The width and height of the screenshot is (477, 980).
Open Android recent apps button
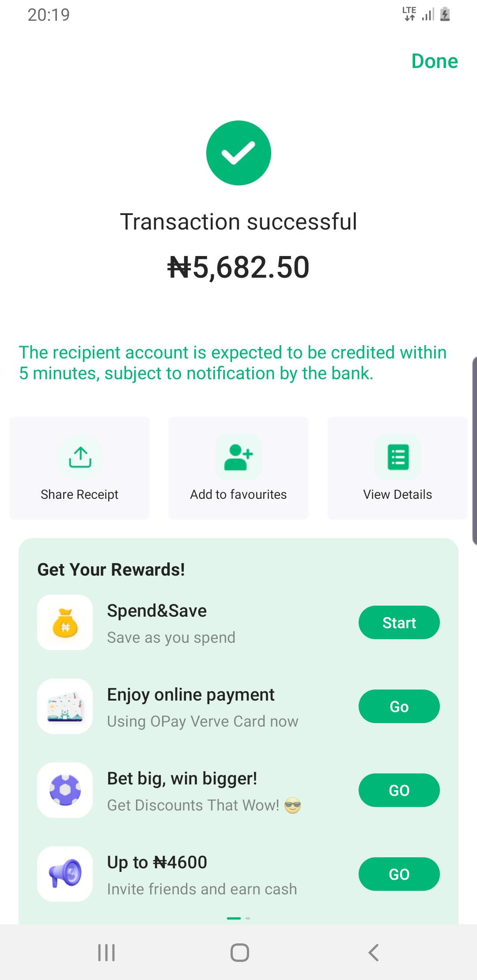[x=106, y=952]
